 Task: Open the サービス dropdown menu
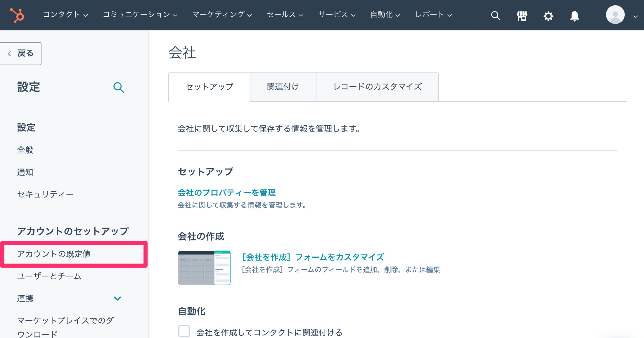[337, 15]
